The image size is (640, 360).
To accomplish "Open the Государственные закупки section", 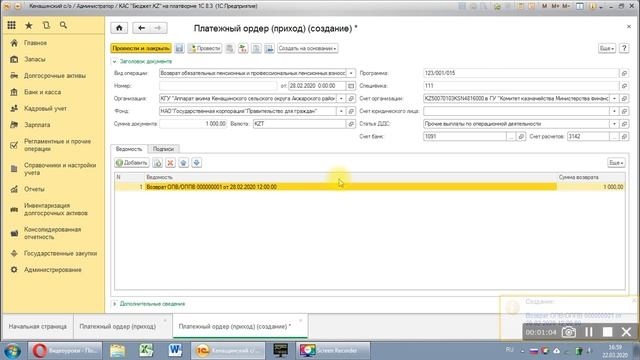I will (x=60, y=253).
